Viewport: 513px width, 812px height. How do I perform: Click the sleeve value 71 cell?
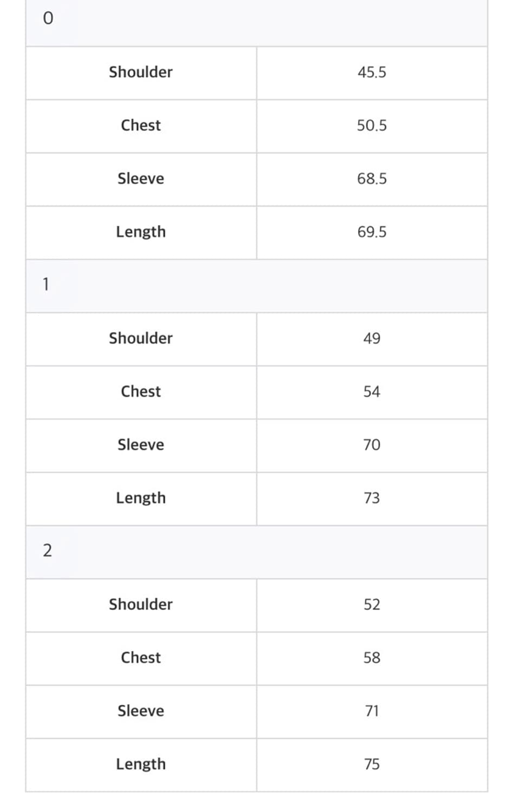(372, 711)
